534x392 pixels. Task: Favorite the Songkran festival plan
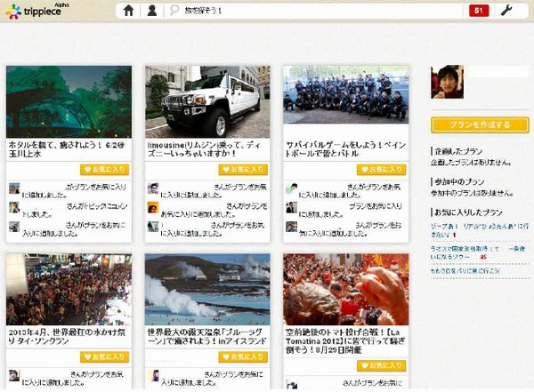click(104, 357)
